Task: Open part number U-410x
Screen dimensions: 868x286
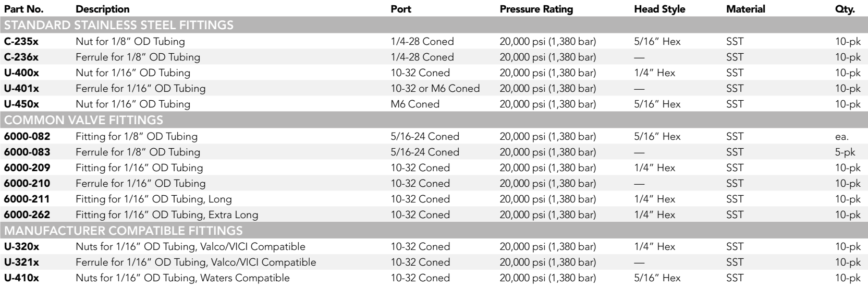Action: (x=21, y=278)
